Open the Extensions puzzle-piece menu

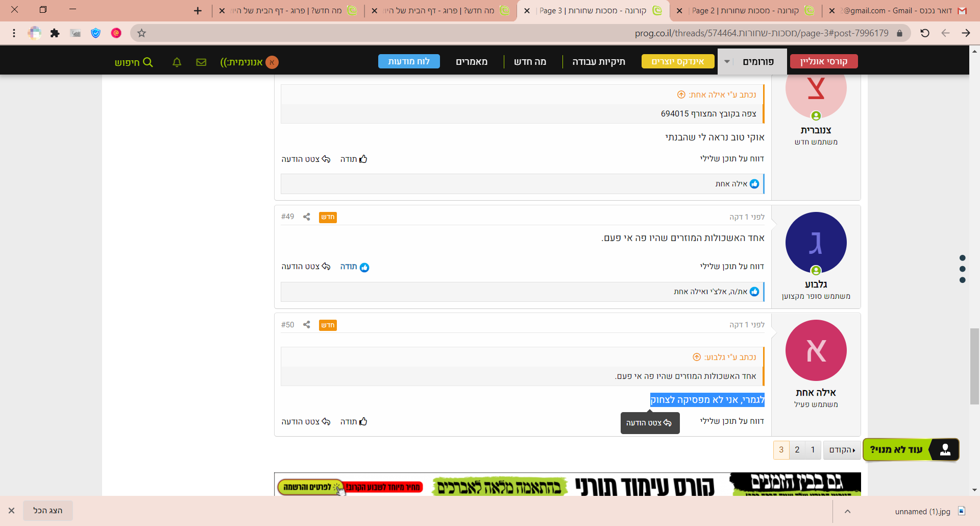click(x=55, y=33)
